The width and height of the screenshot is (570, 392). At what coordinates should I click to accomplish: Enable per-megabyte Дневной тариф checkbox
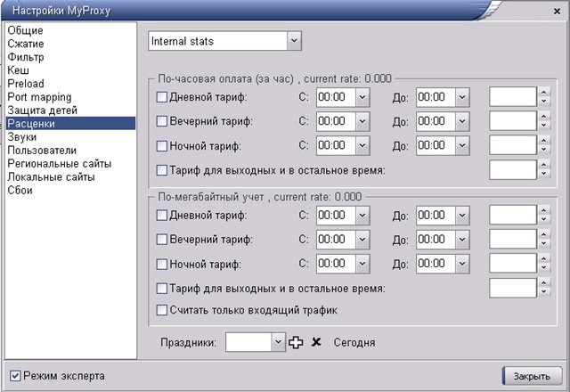click(x=162, y=216)
